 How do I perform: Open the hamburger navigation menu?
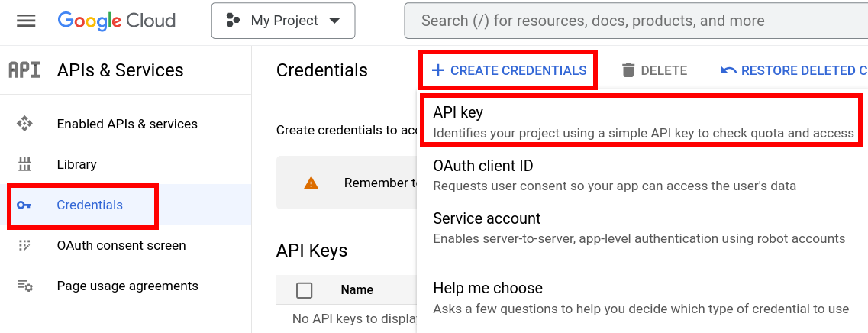[26, 21]
